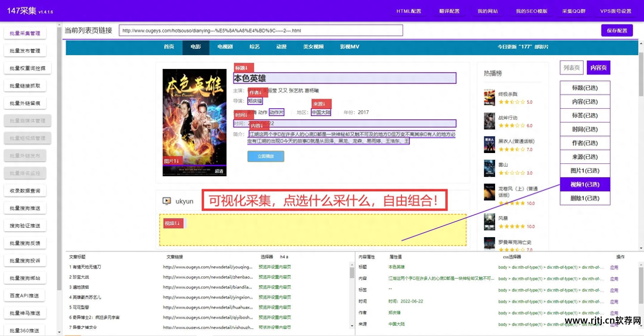Click the current list page URL field
The image size is (644, 336).
click(261, 30)
